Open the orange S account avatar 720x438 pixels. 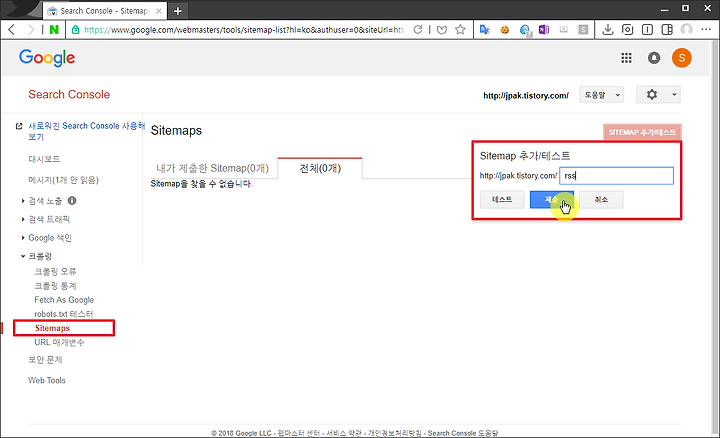pos(681,58)
